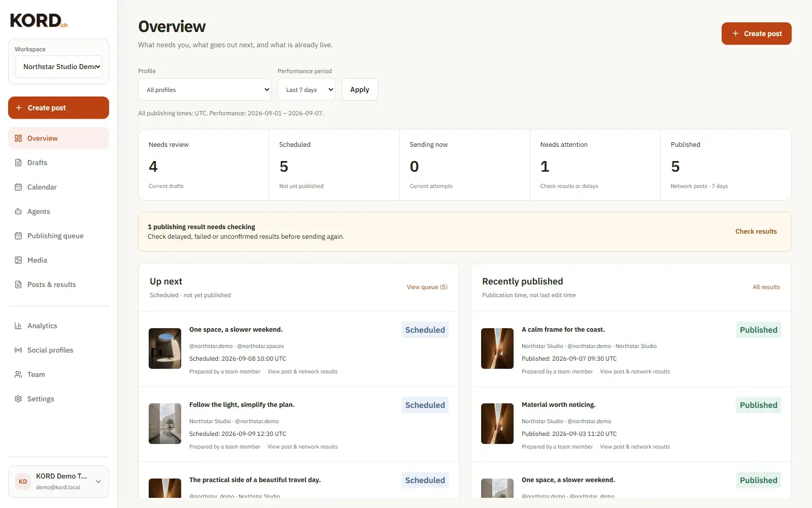Click the Published stat card
This screenshot has height=508, width=812.
click(x=726, y=165)
